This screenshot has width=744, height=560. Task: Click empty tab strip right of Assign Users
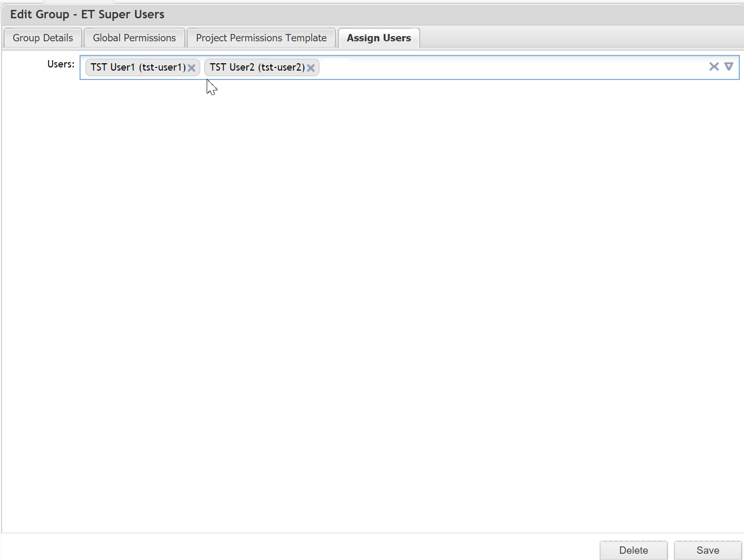576,38
